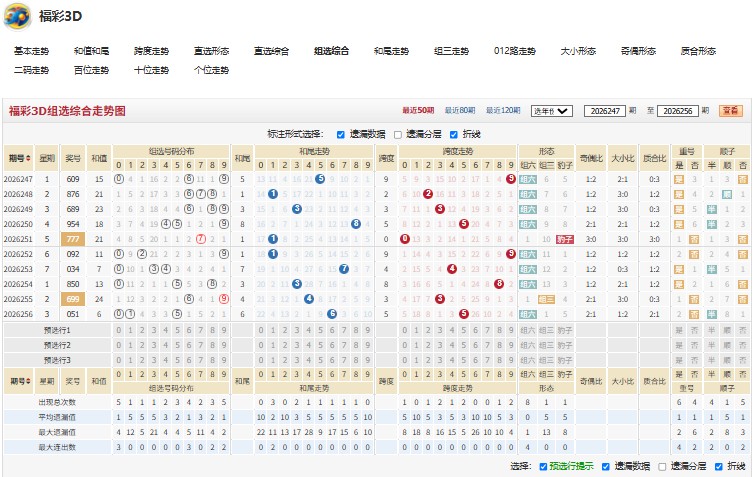
Task: Enable the top 遗漏分层 checkbox
Action: (398, 135)
